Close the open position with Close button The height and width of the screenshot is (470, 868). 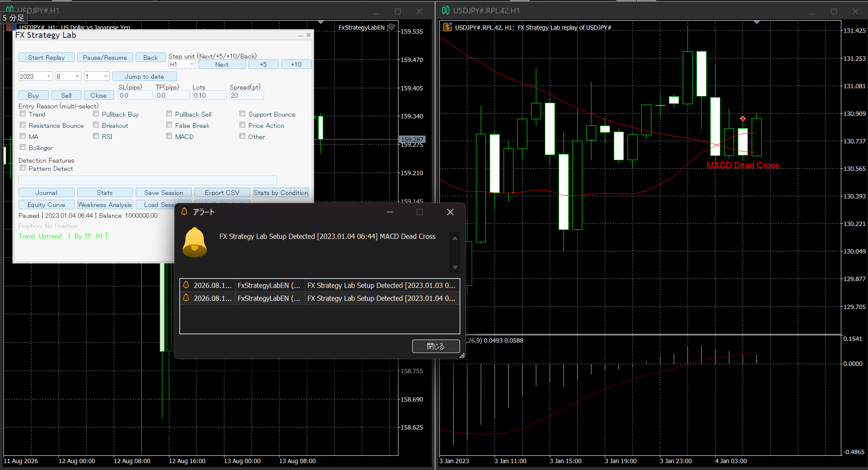[99, 96]
